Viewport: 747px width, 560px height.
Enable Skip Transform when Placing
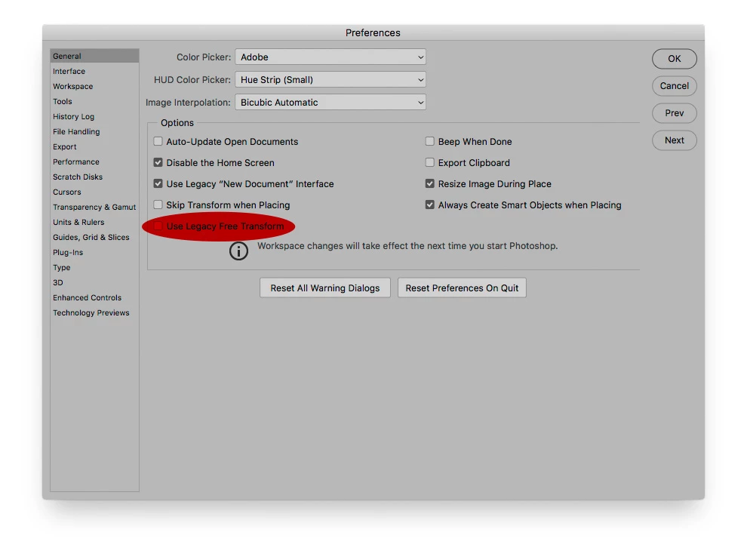click(158, 205)
